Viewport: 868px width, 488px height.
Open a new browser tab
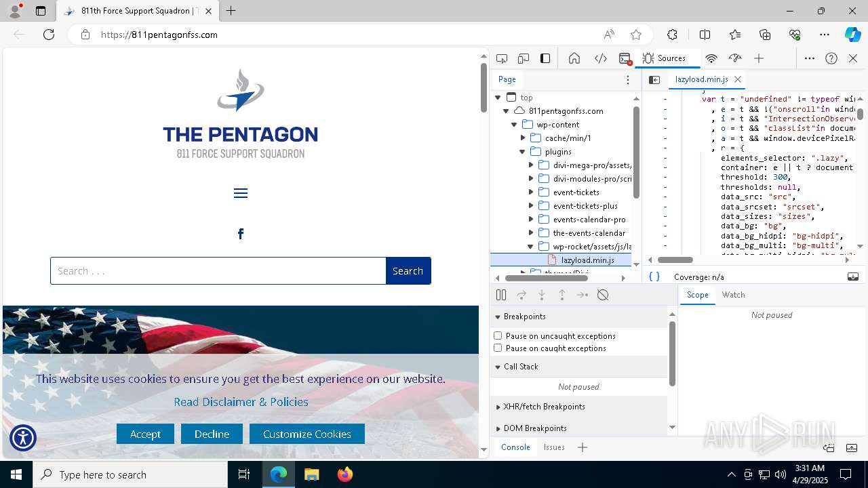[x=231, y=11]
